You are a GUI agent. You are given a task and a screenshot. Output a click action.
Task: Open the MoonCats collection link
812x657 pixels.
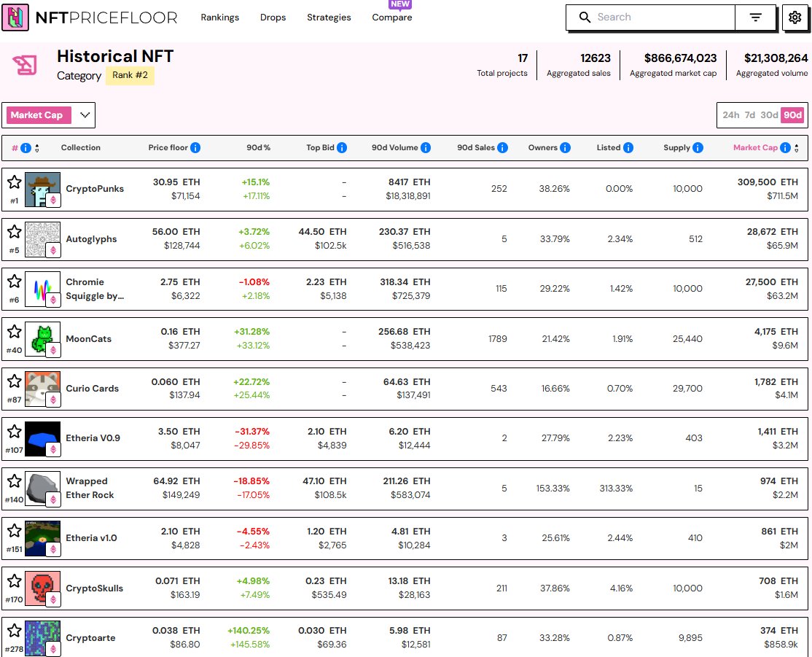88,339
